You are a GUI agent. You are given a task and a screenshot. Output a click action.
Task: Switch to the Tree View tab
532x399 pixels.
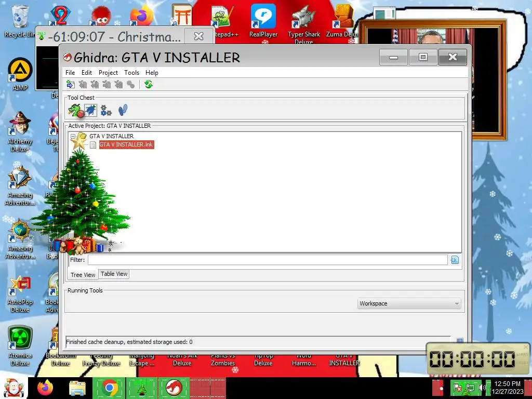(x=83, y=274)
